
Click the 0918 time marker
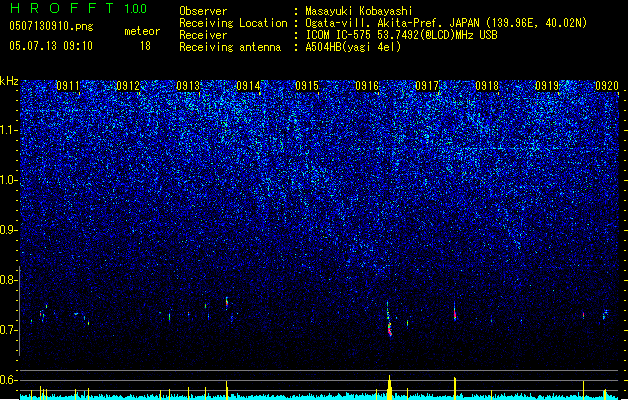click(x=487, y=86)
